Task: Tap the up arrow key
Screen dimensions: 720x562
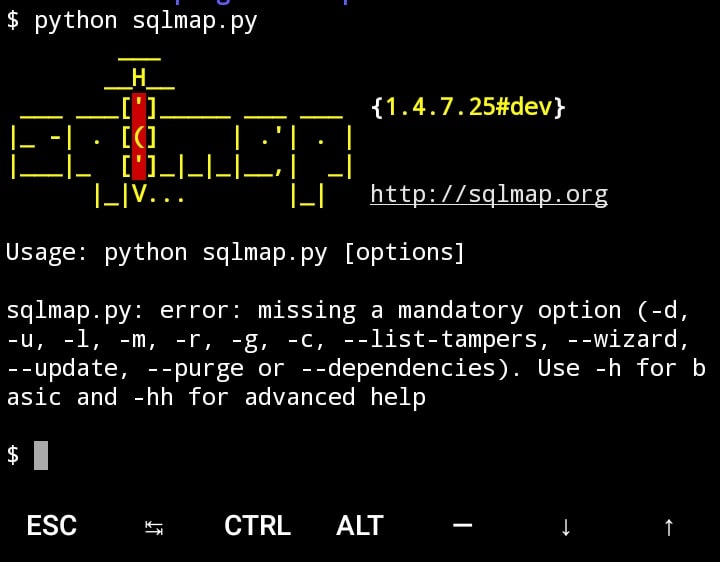Action: [669, 527]
